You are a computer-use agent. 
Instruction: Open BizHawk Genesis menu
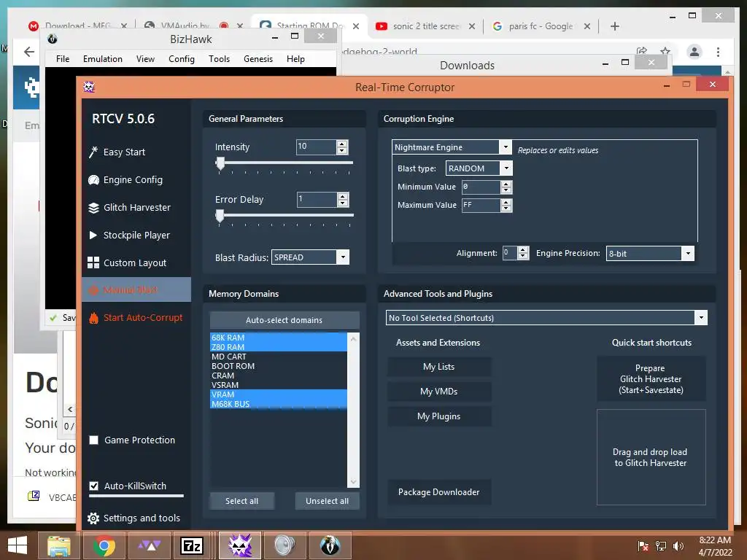[258, 58]
